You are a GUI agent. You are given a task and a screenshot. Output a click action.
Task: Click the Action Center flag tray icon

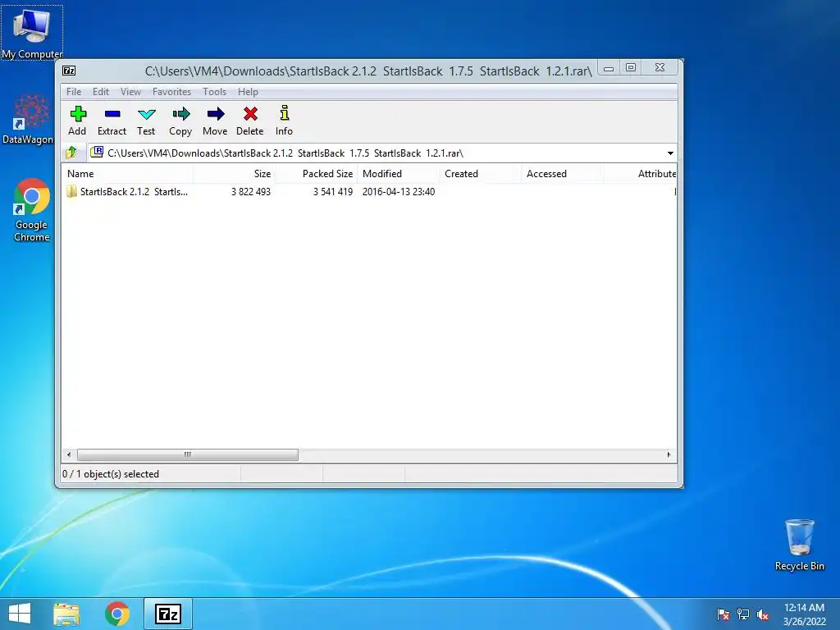coord(724,614)
